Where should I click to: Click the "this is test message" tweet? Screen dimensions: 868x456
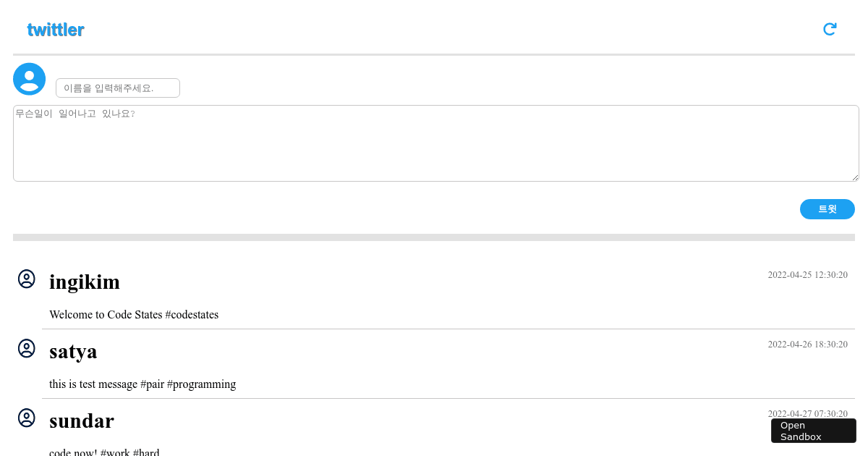[142, 384]
